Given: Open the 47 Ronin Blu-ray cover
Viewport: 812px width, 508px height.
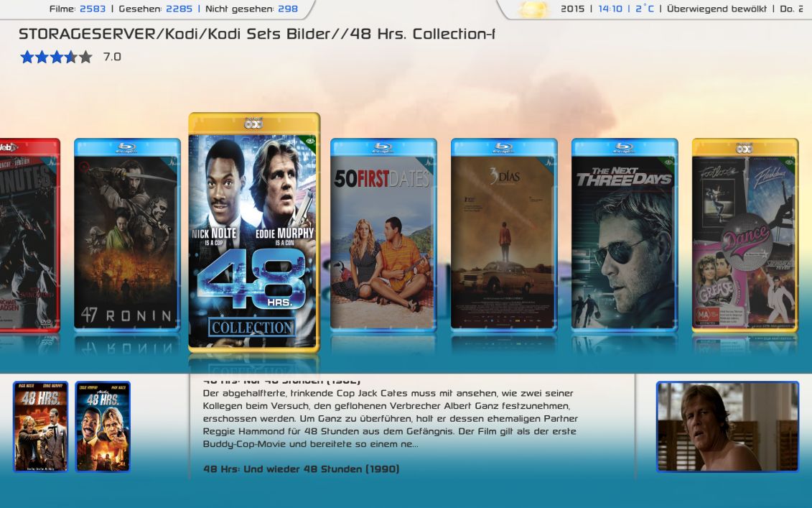Looking at the screenshot, I should coord(127,234).
